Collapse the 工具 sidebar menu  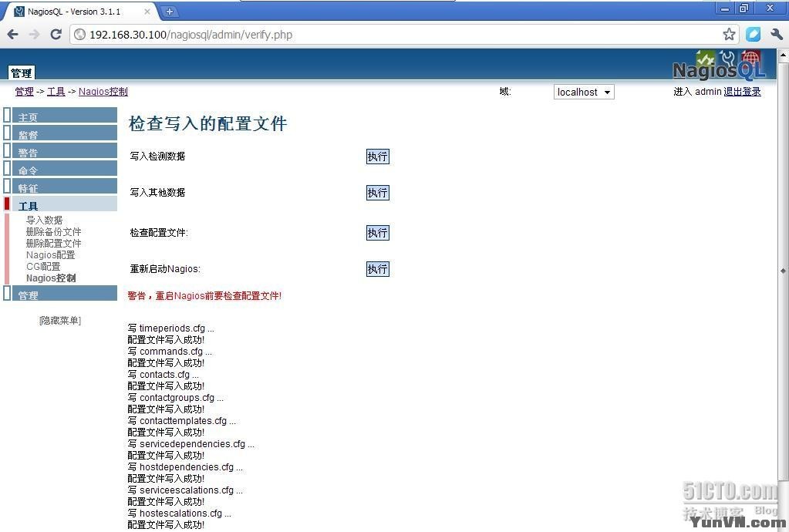(x=65, y=205)
